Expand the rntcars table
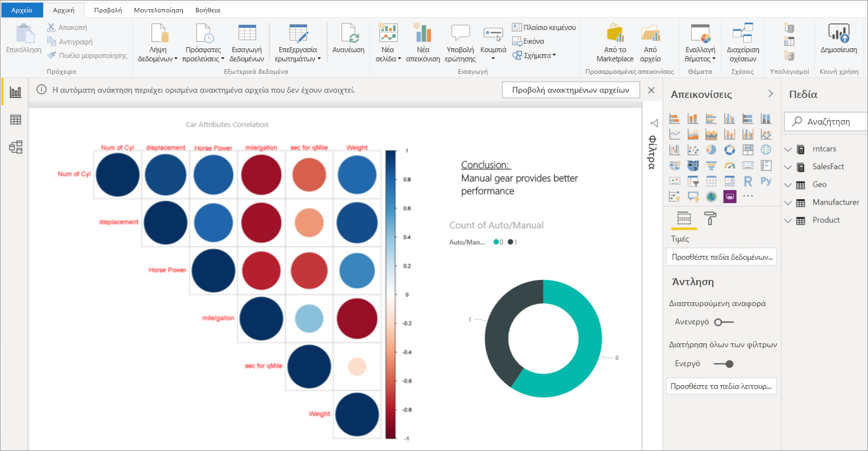This screenshot has height=451, width=868. pos(788,149)
